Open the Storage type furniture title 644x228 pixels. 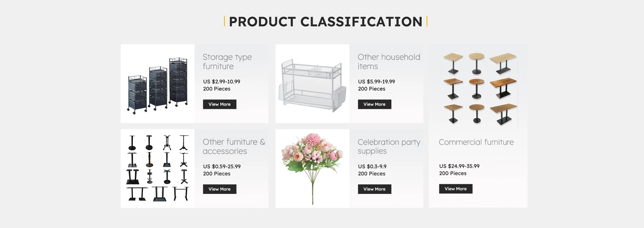pos(227,62)
